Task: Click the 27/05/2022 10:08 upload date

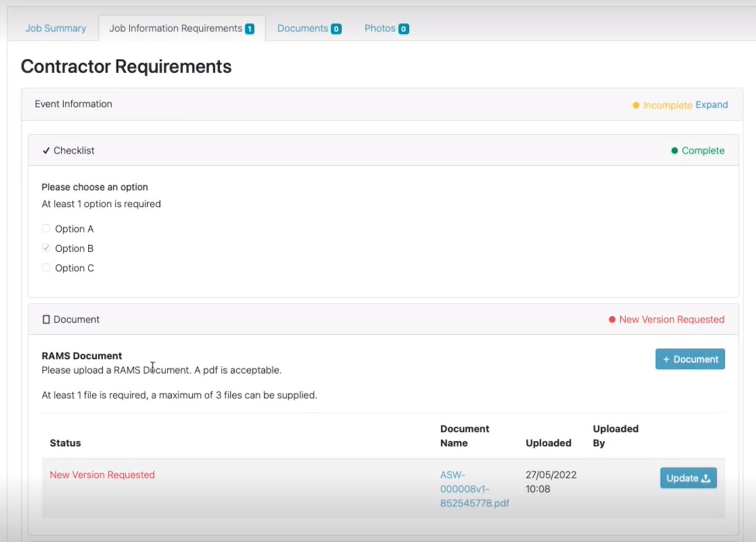Action: [551, 482]
